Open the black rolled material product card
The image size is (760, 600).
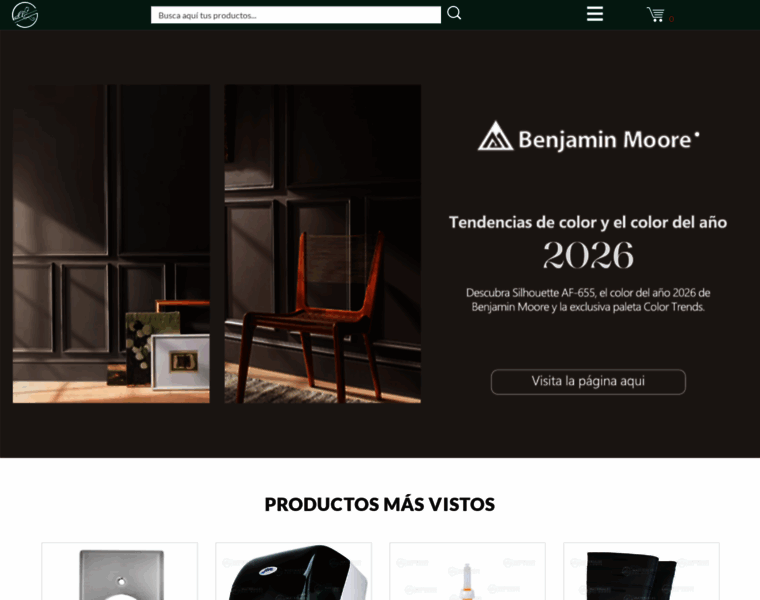641,571
